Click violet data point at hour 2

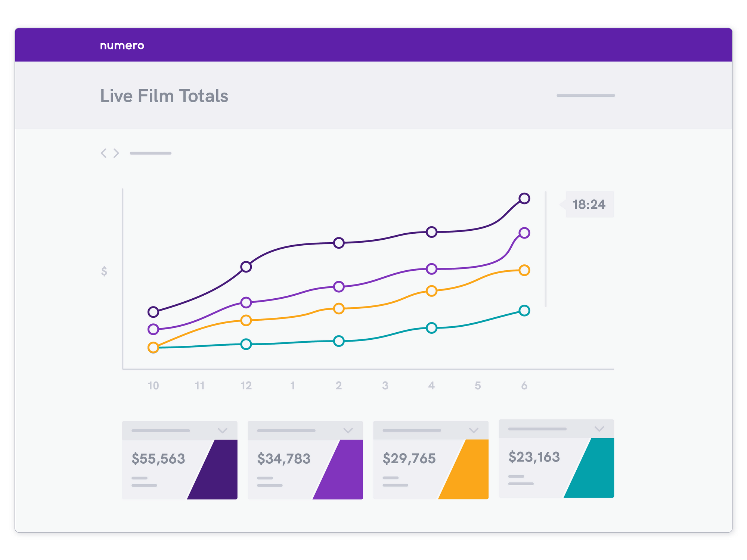339,287
